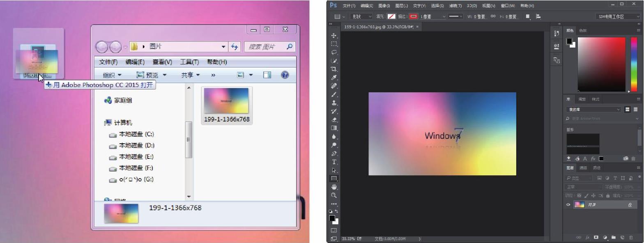Select the Horizontal Type tool
This screenshot has height=243, width=644.
[334, 162]
